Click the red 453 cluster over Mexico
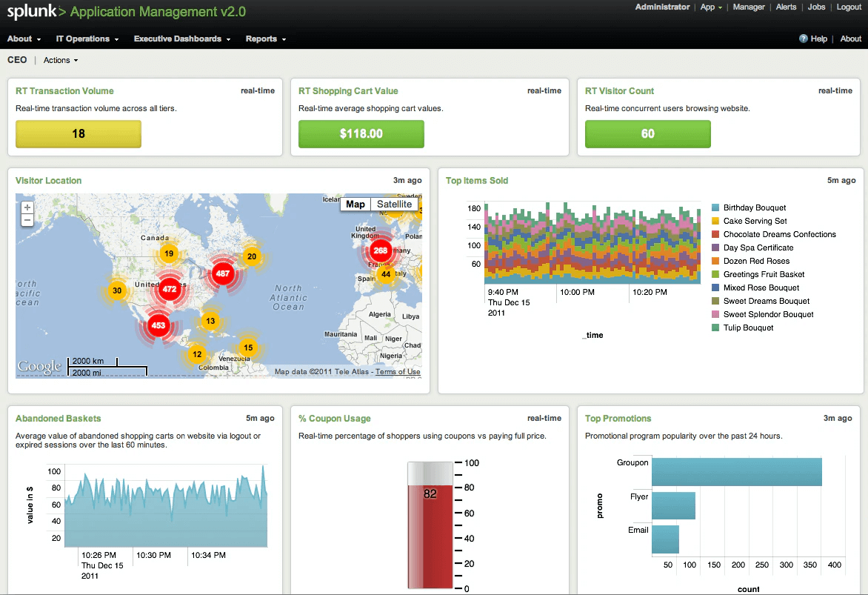The image size is (868, 595). pos(158,325)
